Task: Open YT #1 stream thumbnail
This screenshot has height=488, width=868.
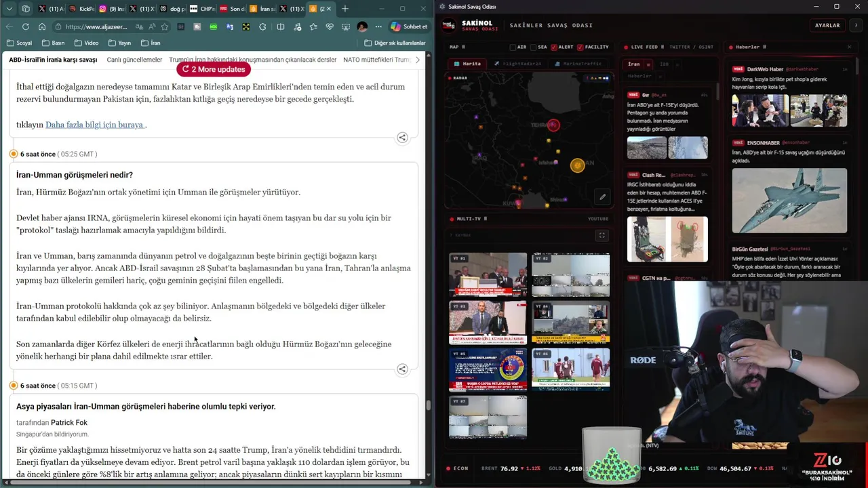Action: pyautogui.click(x=488, y=274)
